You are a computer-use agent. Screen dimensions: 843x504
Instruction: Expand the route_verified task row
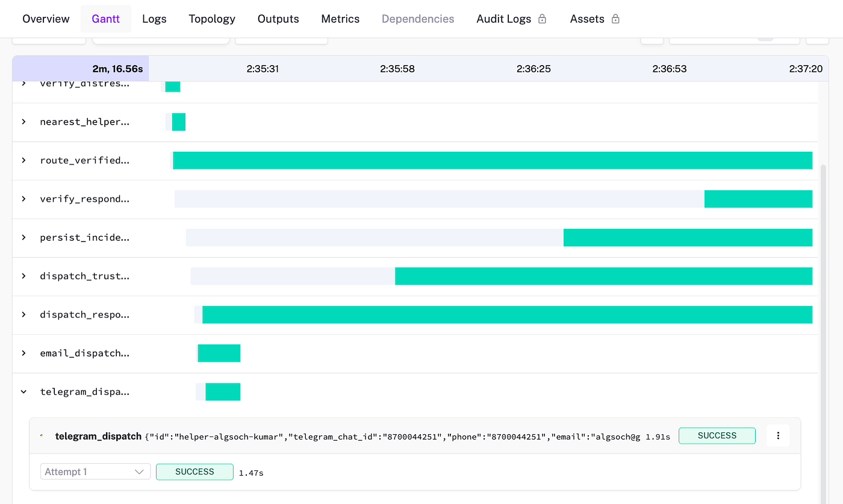point(24,160)
